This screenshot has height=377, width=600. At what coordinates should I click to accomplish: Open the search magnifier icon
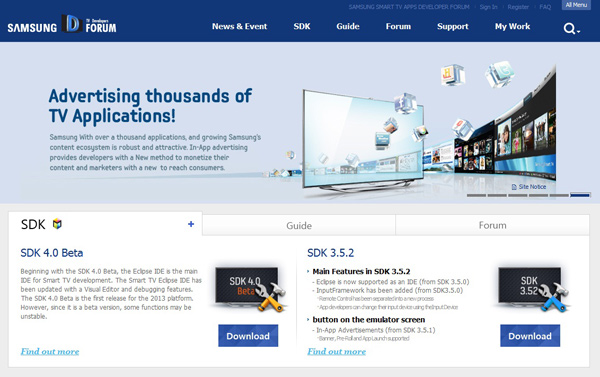pyautogui.click(x=569, y=28)
